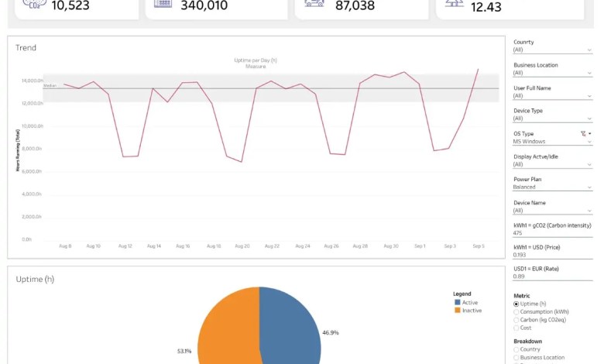Click the tree icon beside 12.43
Viewport: 604px width, 364px height.
(x=454, y=3)
